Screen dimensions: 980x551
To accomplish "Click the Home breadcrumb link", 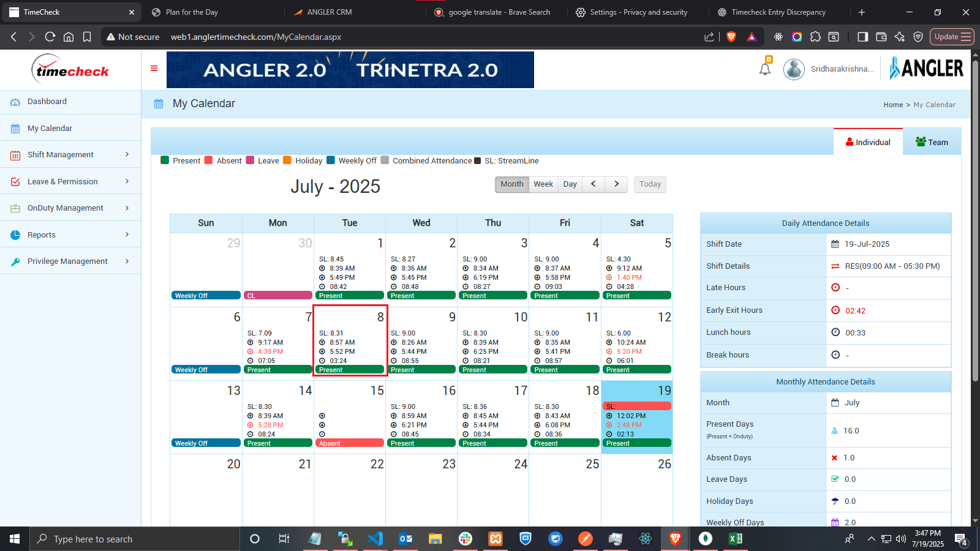I will pos(892,105).
